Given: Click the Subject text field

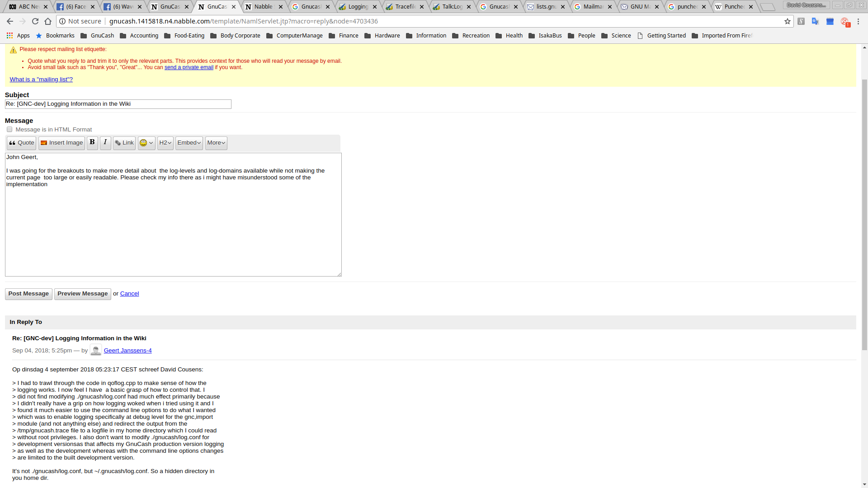Looking at the screenshot, I should (x=118, y=104).
